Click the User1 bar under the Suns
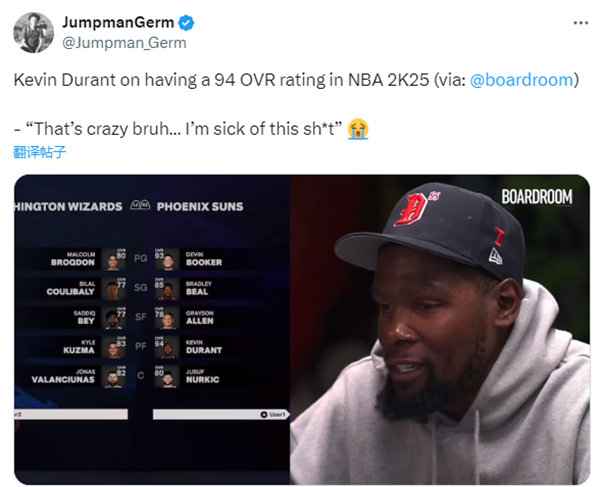 click(x=221, y=414)
